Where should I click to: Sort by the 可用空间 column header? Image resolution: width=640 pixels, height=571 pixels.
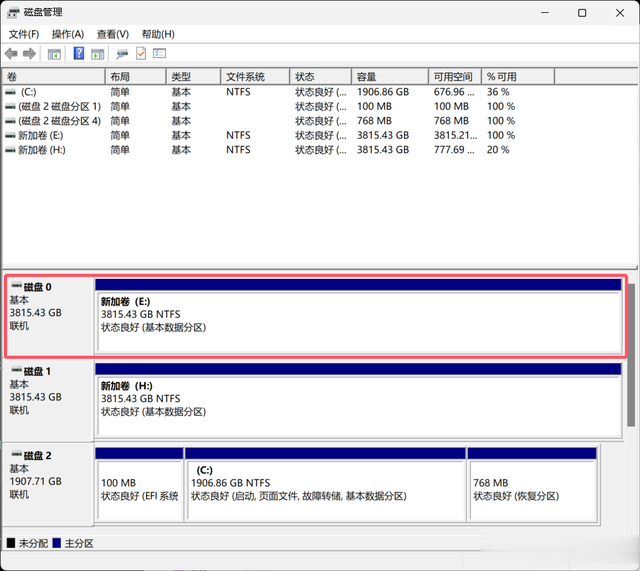point(455,77)
